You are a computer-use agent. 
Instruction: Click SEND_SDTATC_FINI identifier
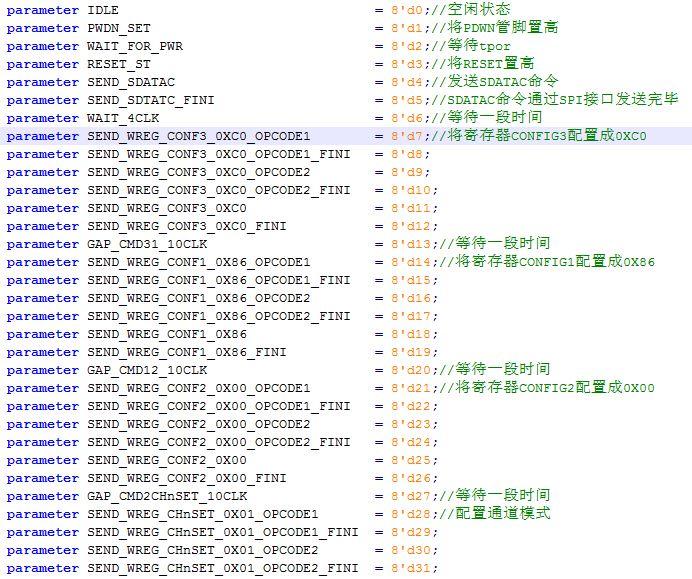(x=150, y=100)
